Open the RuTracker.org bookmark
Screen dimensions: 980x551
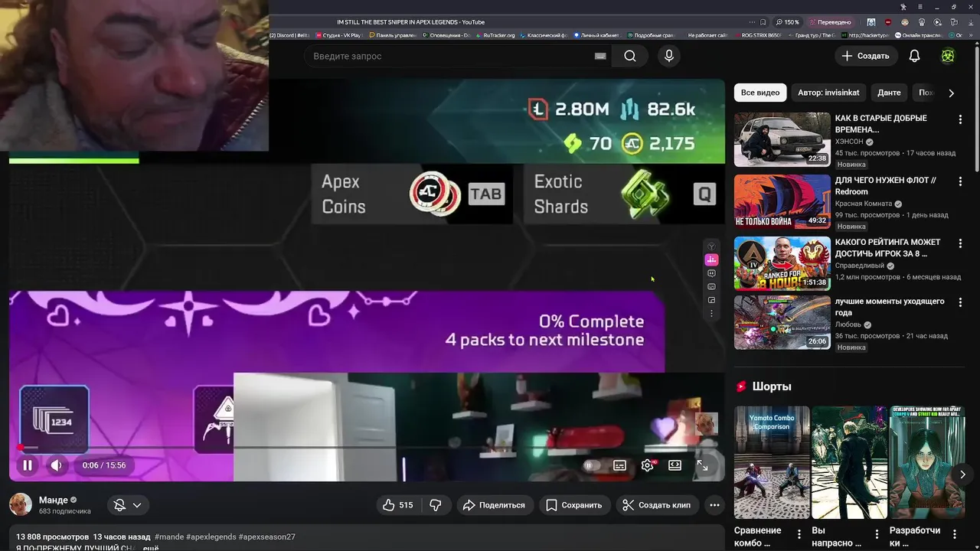coord(496,35)
